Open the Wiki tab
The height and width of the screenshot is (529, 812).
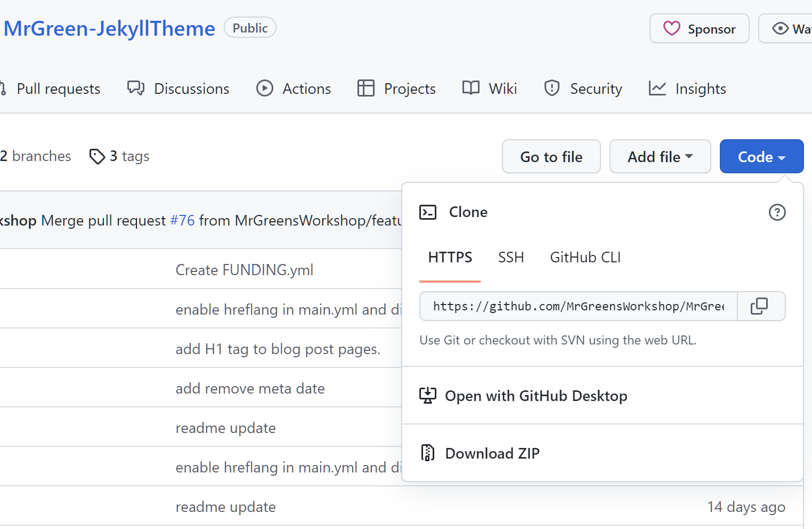click(x=490, y=89)
